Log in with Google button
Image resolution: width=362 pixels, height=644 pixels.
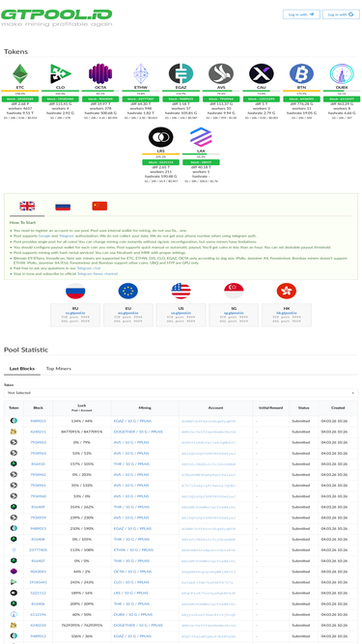341,14
